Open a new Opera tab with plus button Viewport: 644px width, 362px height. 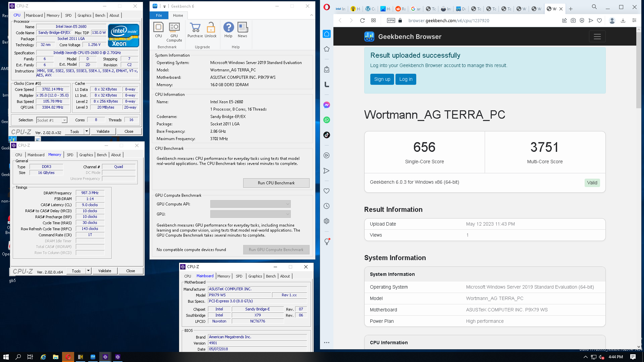coord(571,9)
